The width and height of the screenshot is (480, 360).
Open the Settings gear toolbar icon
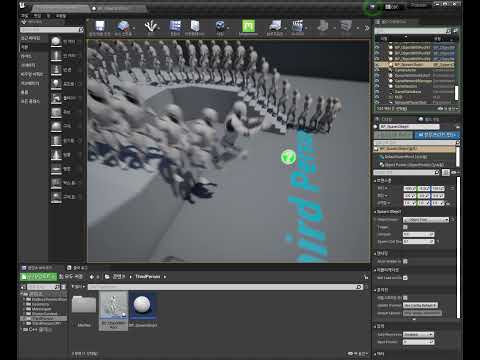click(x=220, y=26)
